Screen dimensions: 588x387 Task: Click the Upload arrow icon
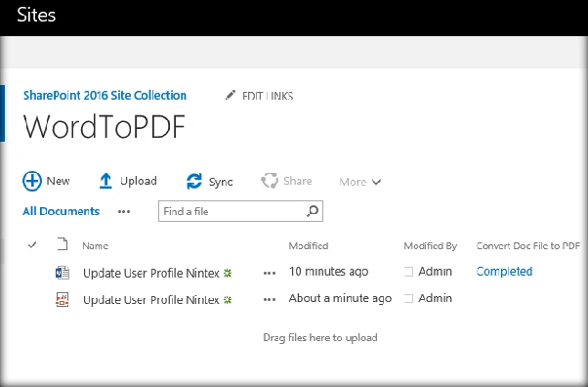tap(105, 181)
